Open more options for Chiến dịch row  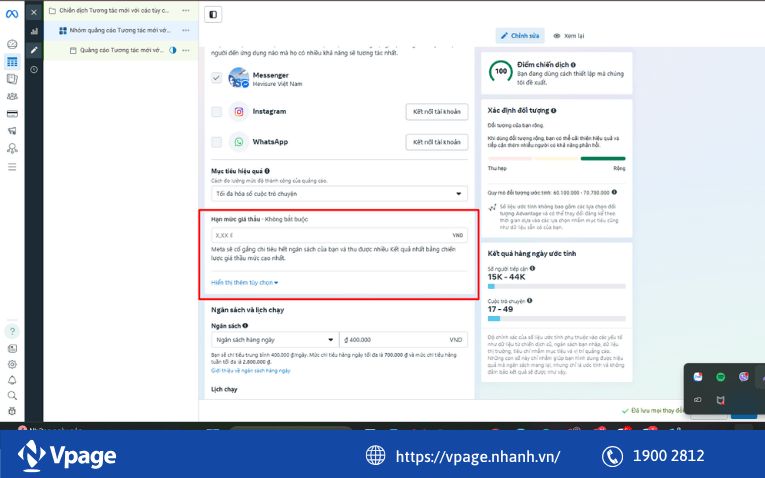click(x=186, y=10)
